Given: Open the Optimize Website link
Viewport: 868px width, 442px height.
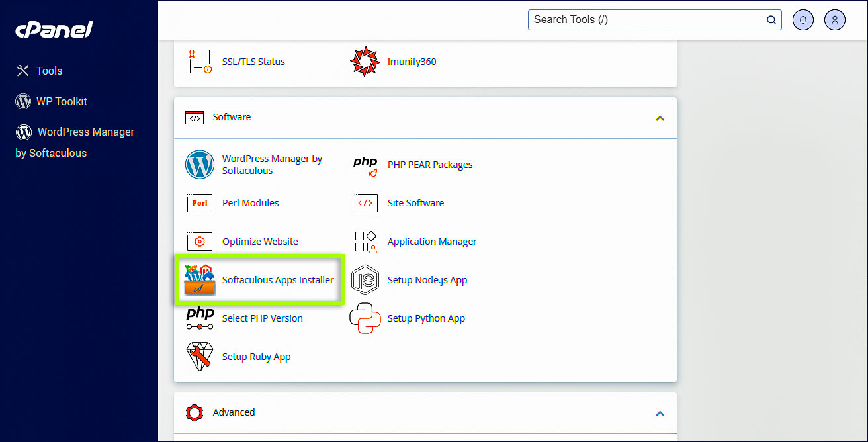Looking at the screenshot, I should pyautogui.click(x=260, y=242).
